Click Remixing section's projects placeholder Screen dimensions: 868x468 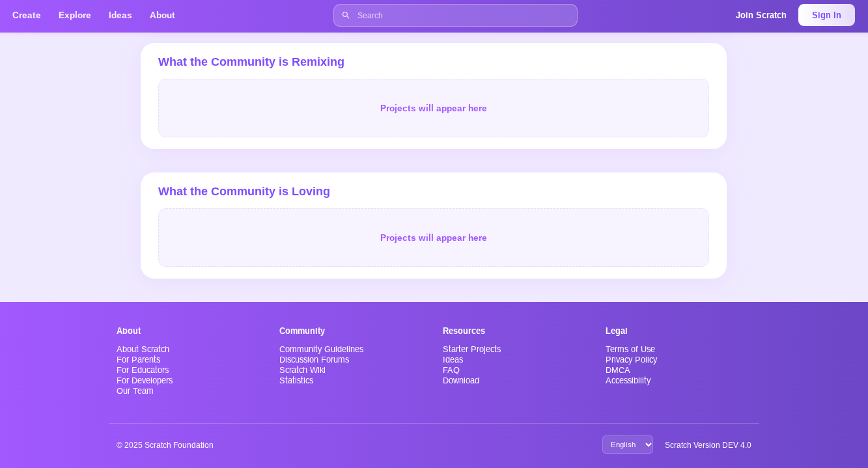tap(433, 108)
